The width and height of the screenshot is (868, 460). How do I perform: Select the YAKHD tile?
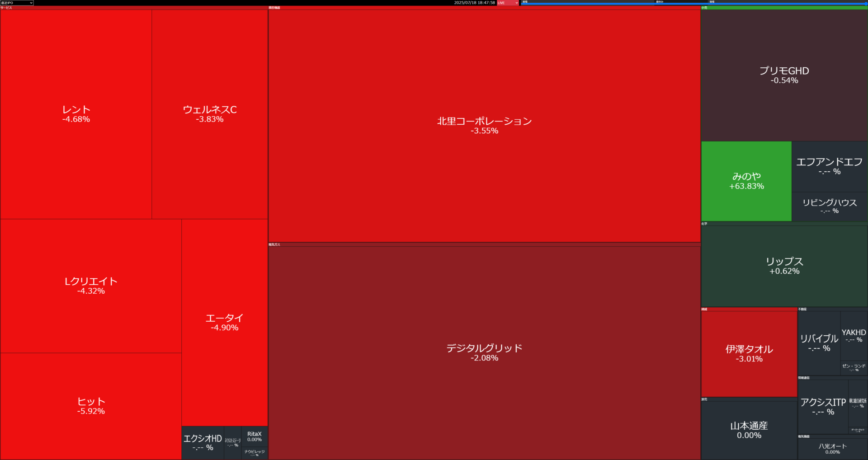coord(854,336)
